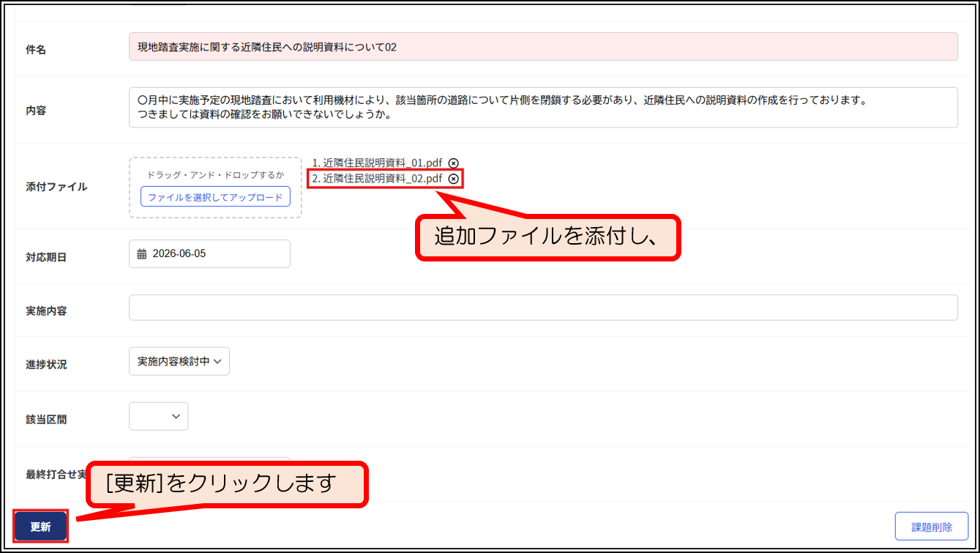980x553 pixels.
Task: Click the 対応期日 date field 2026-06-05
Action: (209, 254)
